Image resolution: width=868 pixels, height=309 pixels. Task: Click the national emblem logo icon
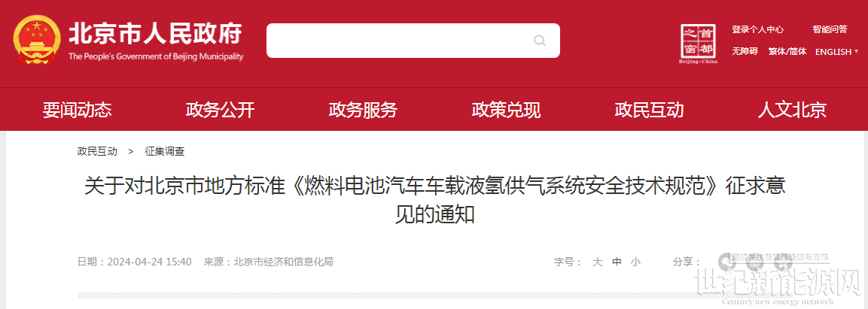37,41
